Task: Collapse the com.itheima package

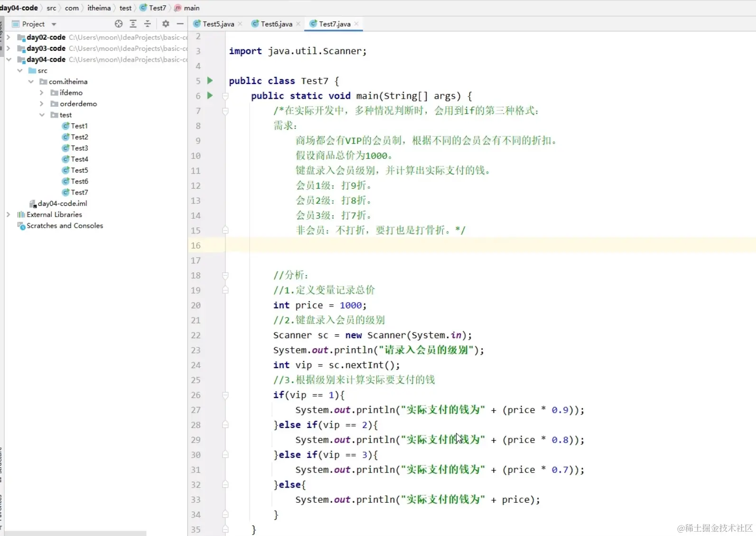Action: point(31,82)
